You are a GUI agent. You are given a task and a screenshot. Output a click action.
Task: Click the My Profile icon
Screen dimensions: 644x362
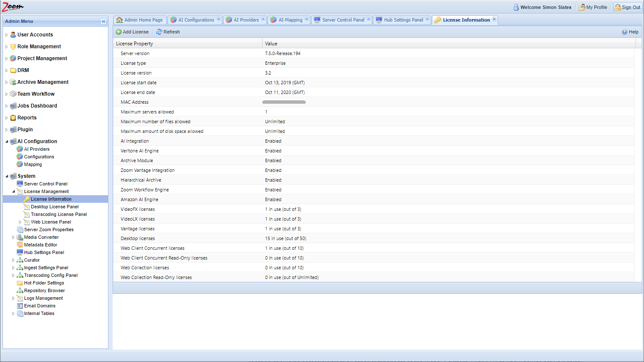tap(582, 7)
